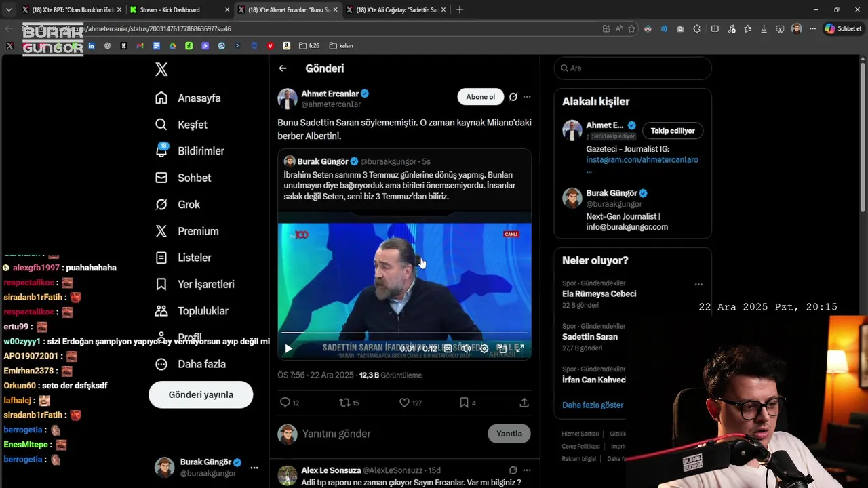Close the Kick Dashboard tab
Screen dimensions: 868x488
(x=226, y=10)
